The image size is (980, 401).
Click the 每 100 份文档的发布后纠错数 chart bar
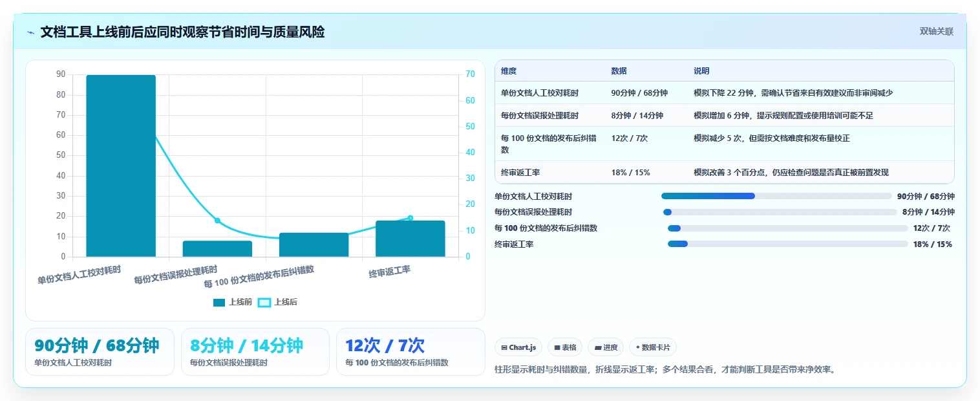coord(314,244)
